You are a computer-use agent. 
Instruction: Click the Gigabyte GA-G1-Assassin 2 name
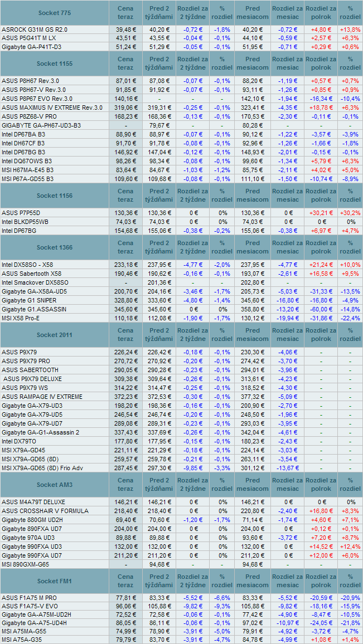tap(40, 432)
